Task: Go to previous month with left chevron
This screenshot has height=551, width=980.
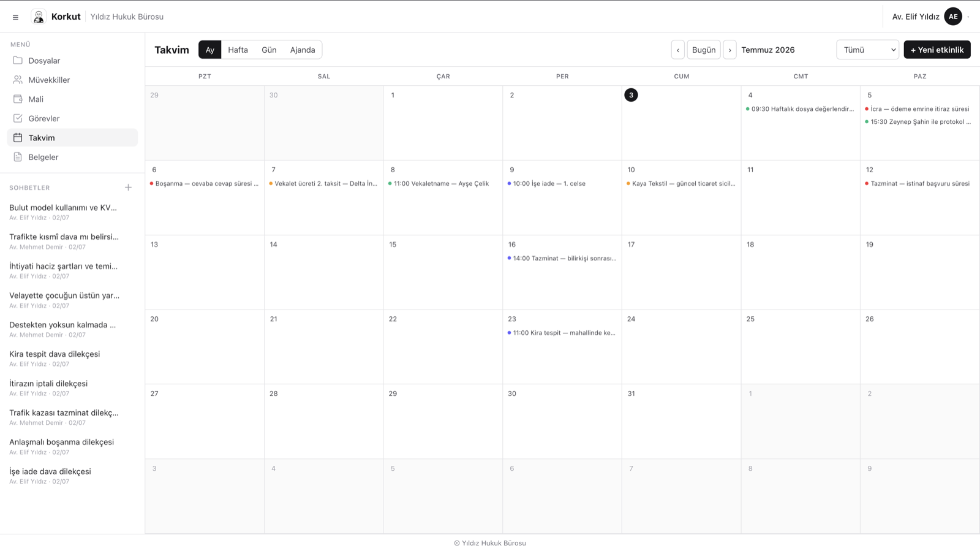Action: click(x=678, y=50)
